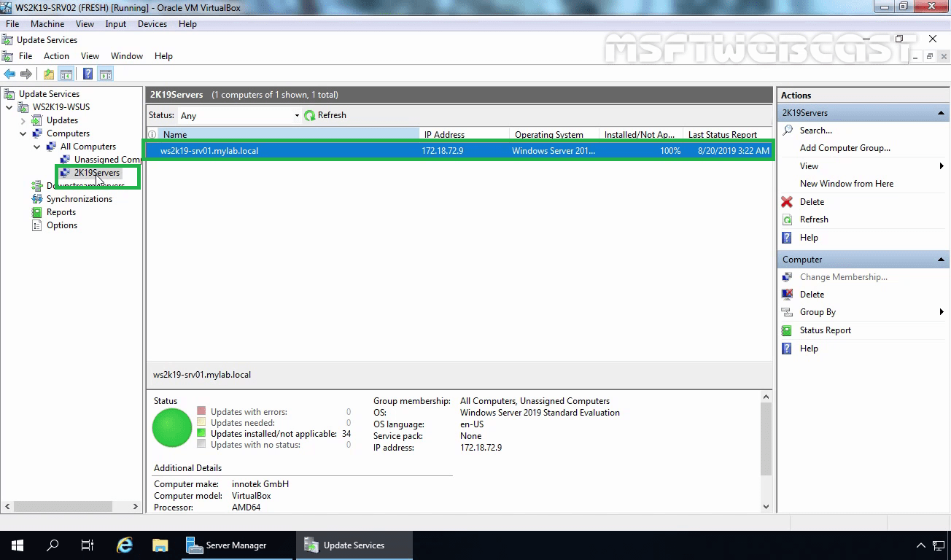Viewport: 951px width, 560px height.
Task: Open Update Services File menu
Action: pyautogui.click(x=26, y=56)
